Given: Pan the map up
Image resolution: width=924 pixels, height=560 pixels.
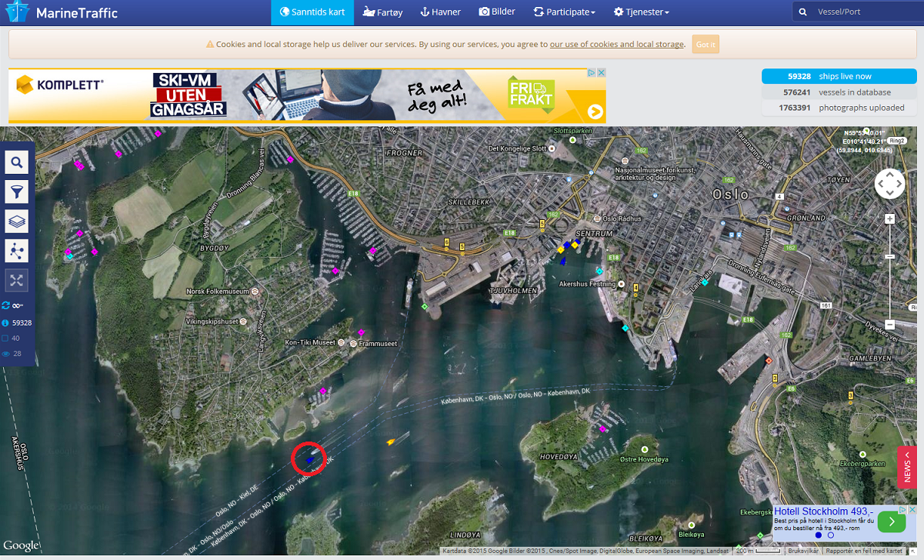Looking at the screenshot, I should pos(889,174).
